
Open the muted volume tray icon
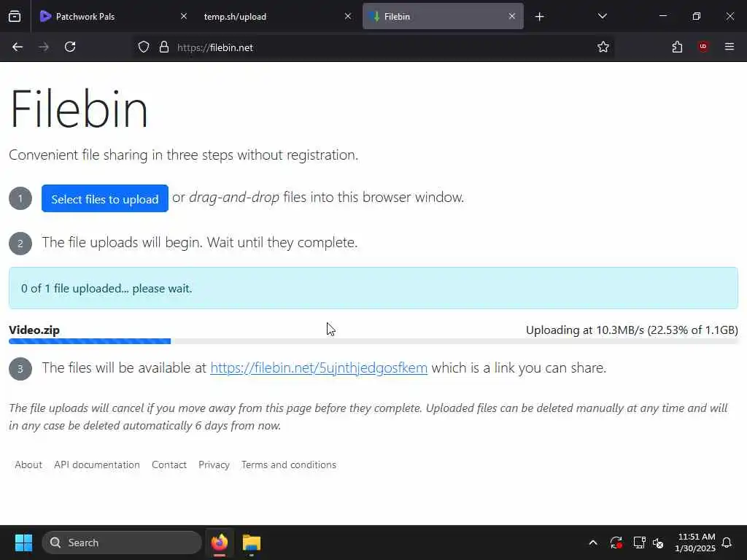click(659, 542)
